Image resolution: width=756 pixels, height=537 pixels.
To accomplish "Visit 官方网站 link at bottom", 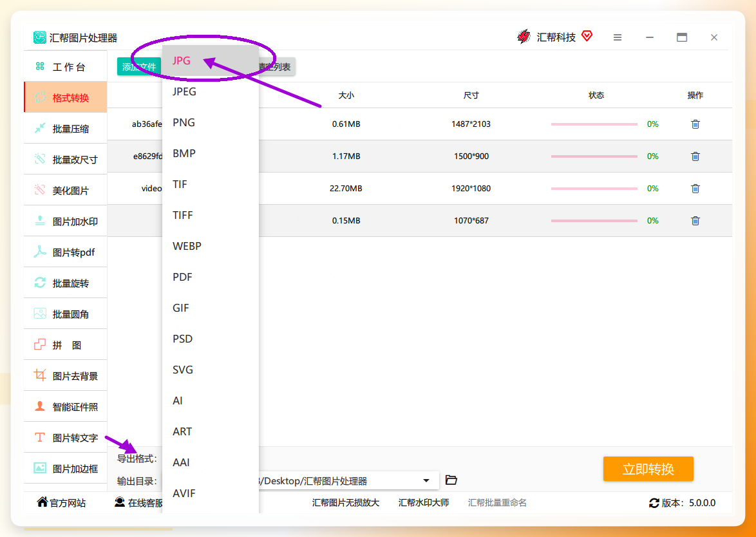I will coord(61,503).
